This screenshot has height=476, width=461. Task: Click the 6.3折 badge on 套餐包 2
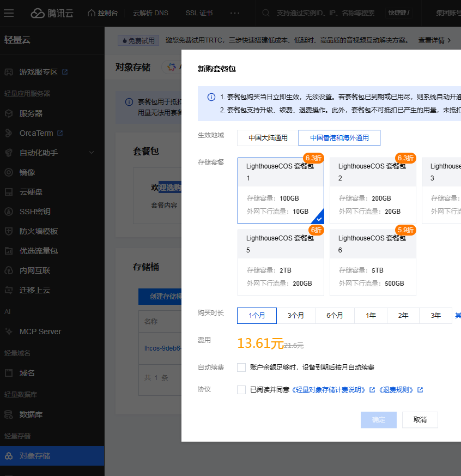click(x=405, y=158)
